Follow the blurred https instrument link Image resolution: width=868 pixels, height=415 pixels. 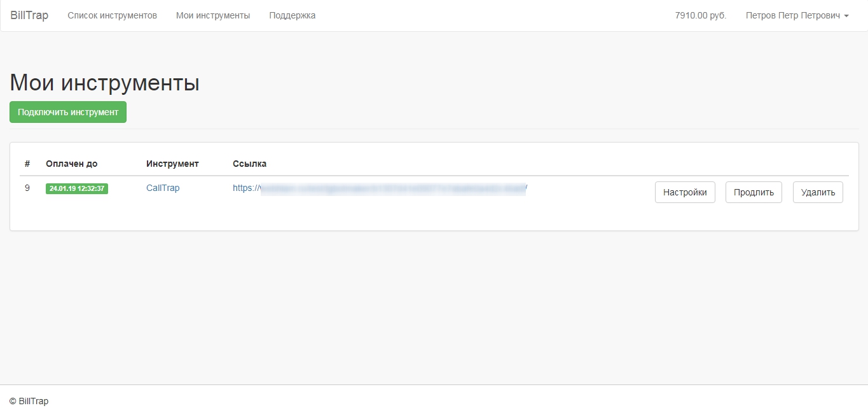[x=380, y=188]
